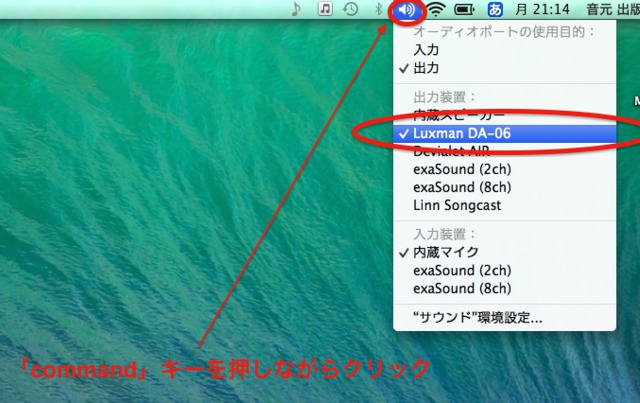This screenshot has width=640, height=403.
Task: Open the あ input source menu
Action: (x=495, y=9)
